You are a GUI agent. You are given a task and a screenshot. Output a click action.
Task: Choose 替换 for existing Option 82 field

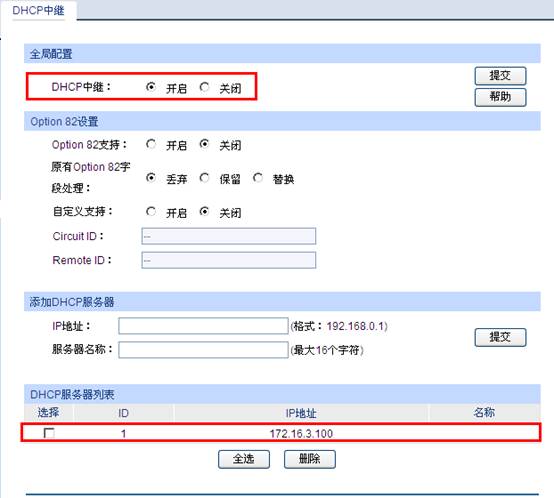(x=258, y=177)
